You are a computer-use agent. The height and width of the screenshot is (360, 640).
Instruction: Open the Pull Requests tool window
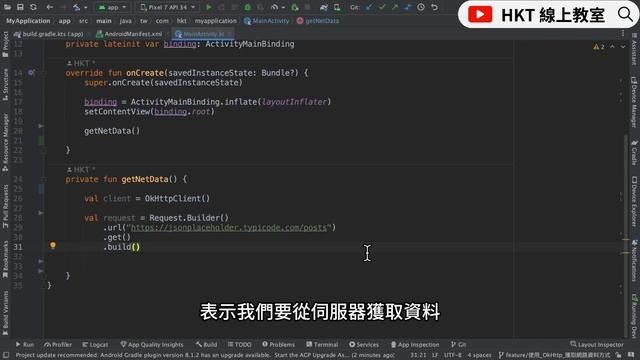5,206
